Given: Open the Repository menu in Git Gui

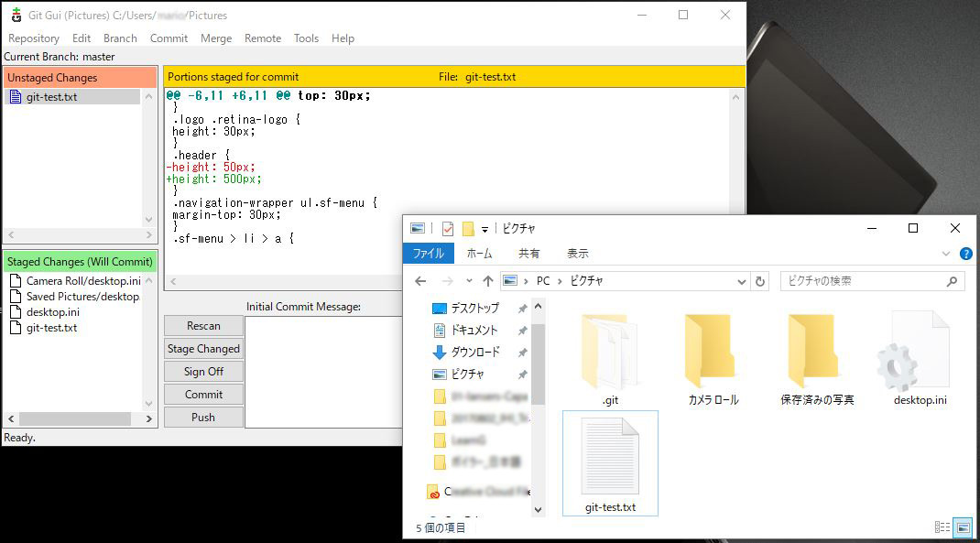Looking at the screenshot, I should click(x=34, y=38).
